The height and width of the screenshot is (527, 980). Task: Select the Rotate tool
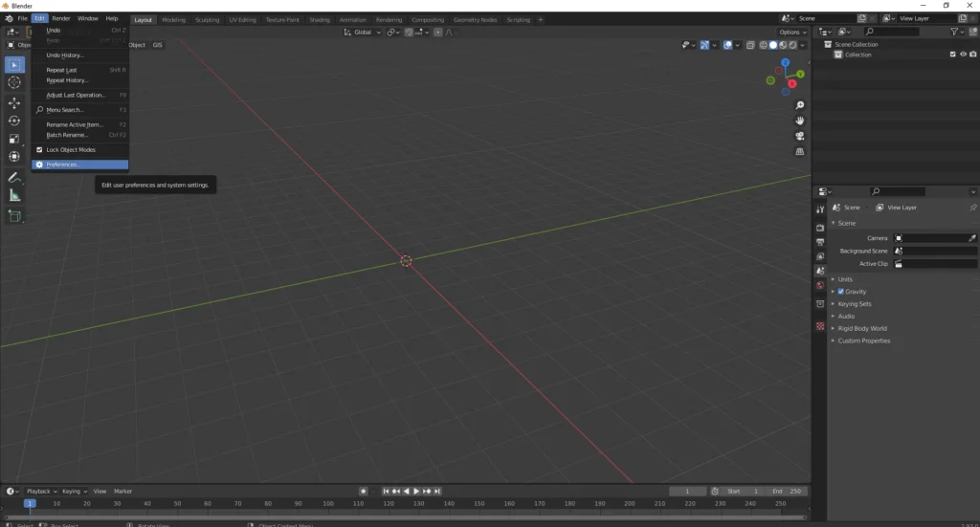[x=14, y=121]
